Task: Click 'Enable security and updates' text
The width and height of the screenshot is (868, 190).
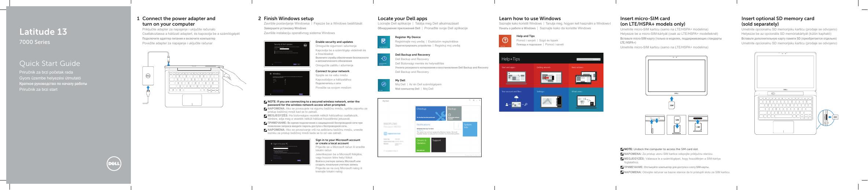Action: click(x=334, y=42)
